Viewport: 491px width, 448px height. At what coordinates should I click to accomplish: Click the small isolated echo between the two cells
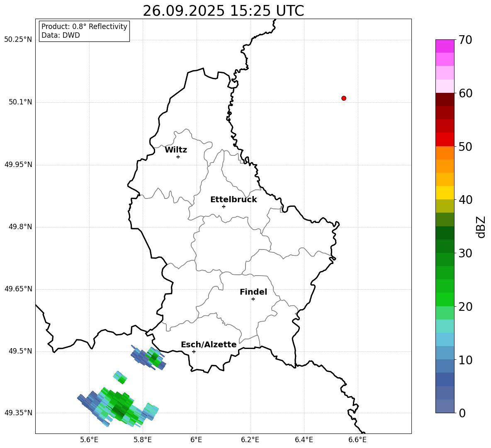pyautogui.click(x=120, y=378)
